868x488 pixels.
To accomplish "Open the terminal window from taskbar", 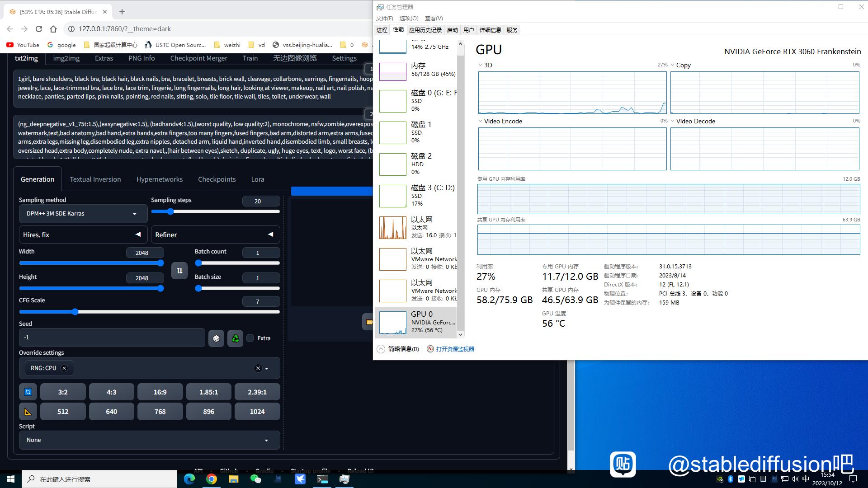I will point(322,479).
